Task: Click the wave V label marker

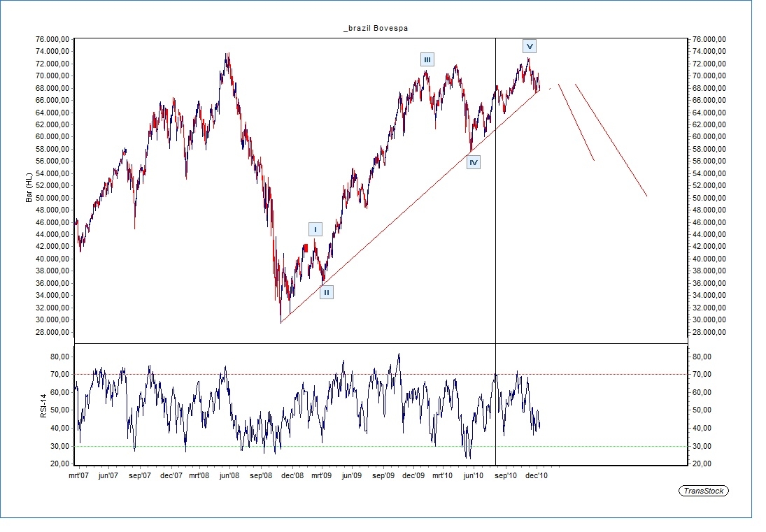Action: point(530,46)
